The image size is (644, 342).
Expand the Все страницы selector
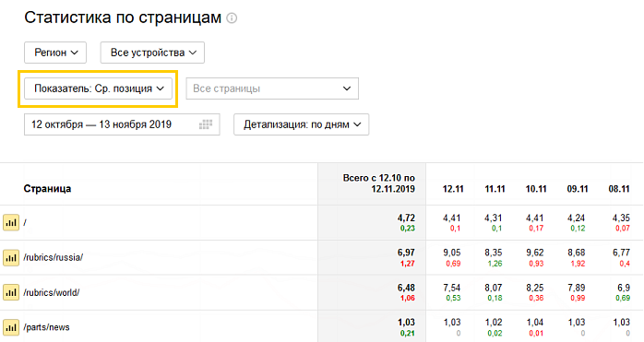coord(272,88)
